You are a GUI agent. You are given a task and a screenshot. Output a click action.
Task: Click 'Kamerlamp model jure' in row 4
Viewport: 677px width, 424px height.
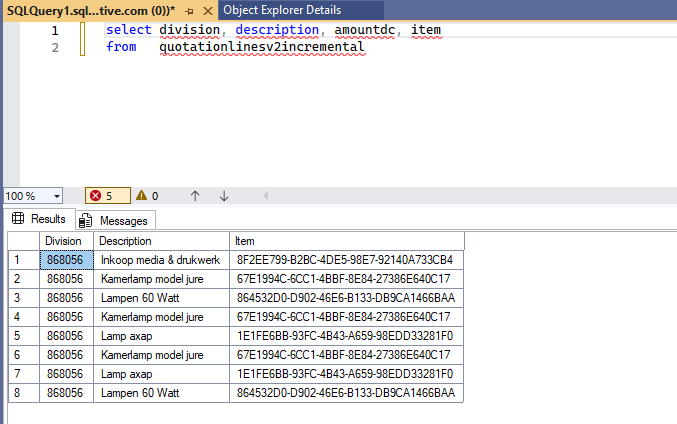[161, 317]
